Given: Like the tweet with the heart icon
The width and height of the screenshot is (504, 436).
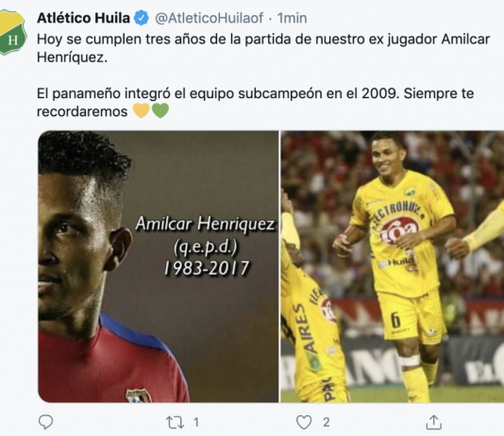Looking at the screenshot, I should [x=304, y=422].
